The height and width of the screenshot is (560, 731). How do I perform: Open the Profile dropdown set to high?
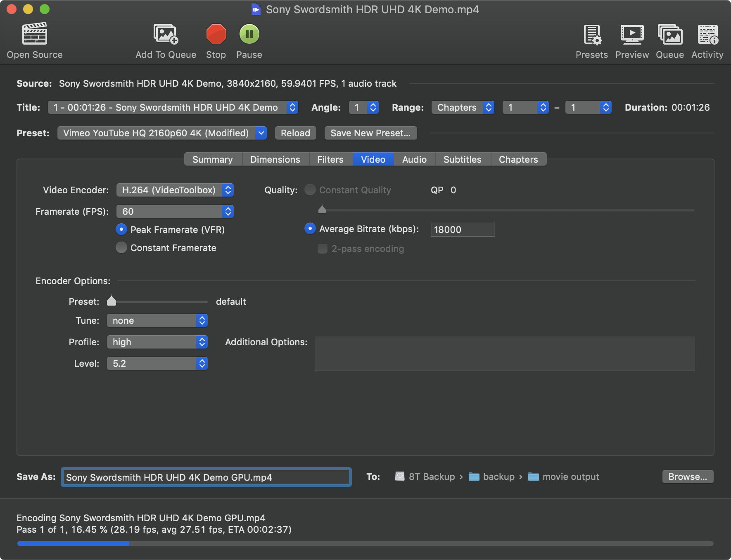pos(157,342)
